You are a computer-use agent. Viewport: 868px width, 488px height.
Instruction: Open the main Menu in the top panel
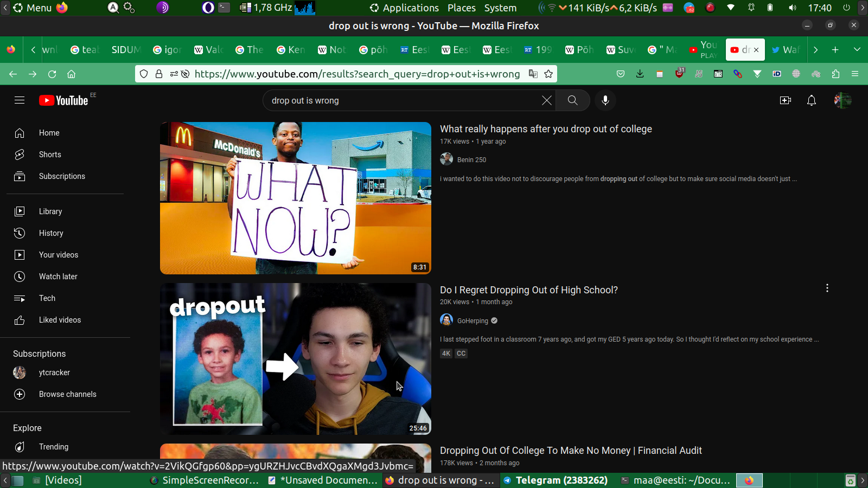tap(32, 8)
